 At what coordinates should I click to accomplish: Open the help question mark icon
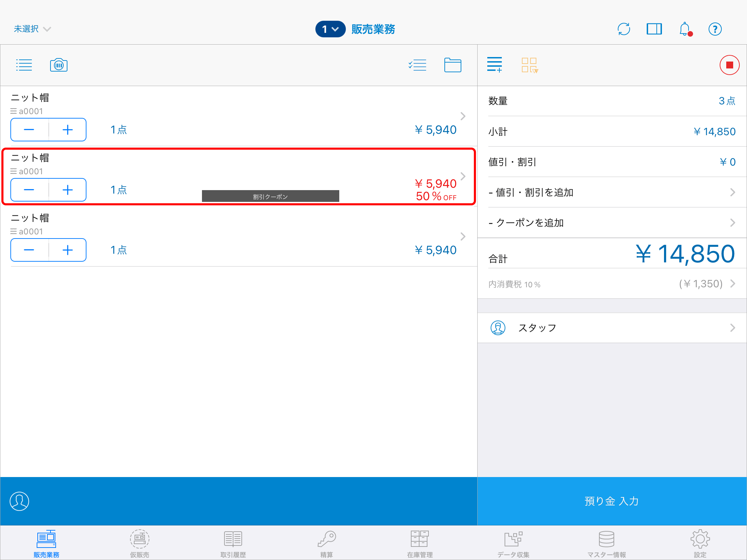715,29
